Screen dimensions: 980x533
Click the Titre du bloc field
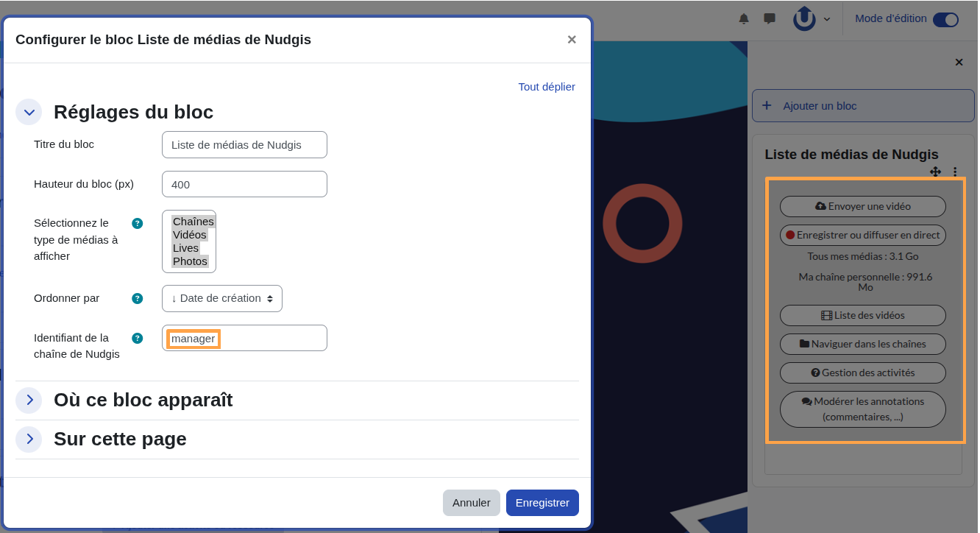coord(244,145)
